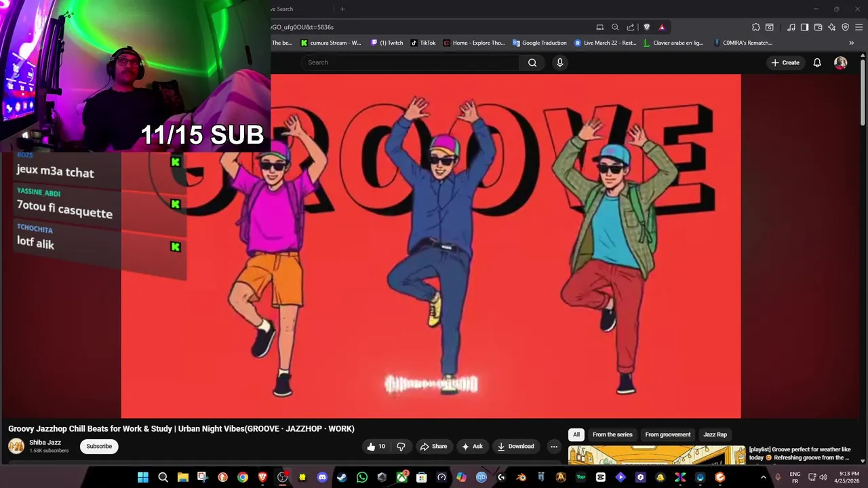868x488 pixels.
Task: Click Brave Shields lion icon in address bar
Action: [x=646, y=27]
